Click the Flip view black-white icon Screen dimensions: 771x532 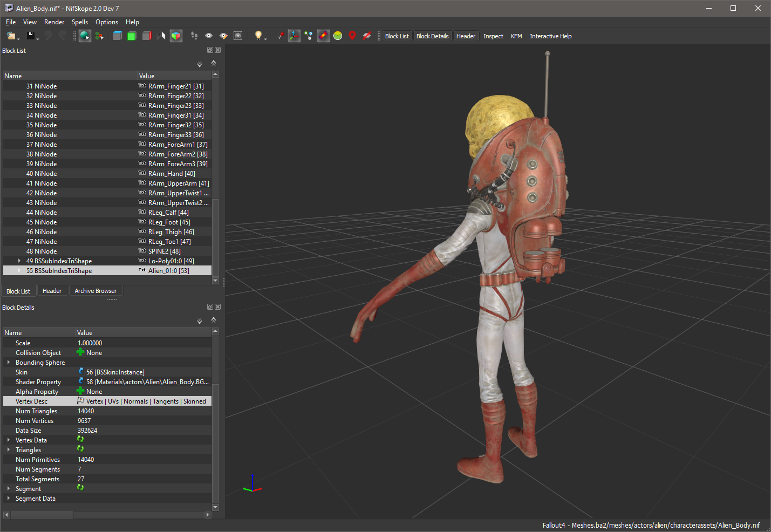point(161,36)
